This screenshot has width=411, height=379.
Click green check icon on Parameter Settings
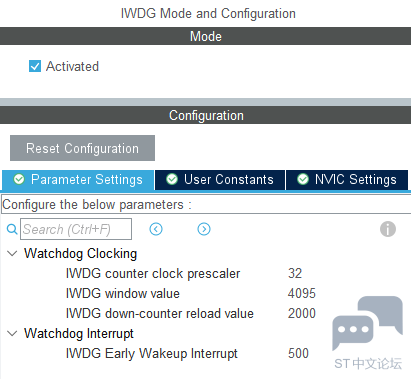pos(19,179)
